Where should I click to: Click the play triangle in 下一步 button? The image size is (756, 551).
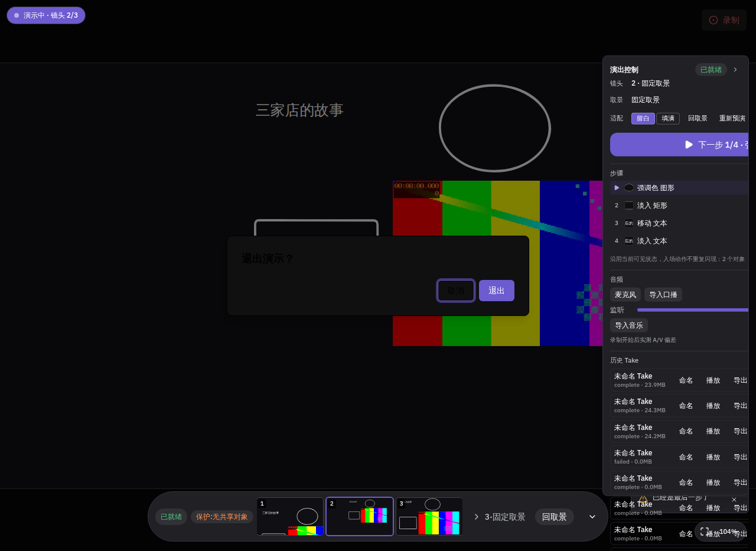tap(689, 145)
